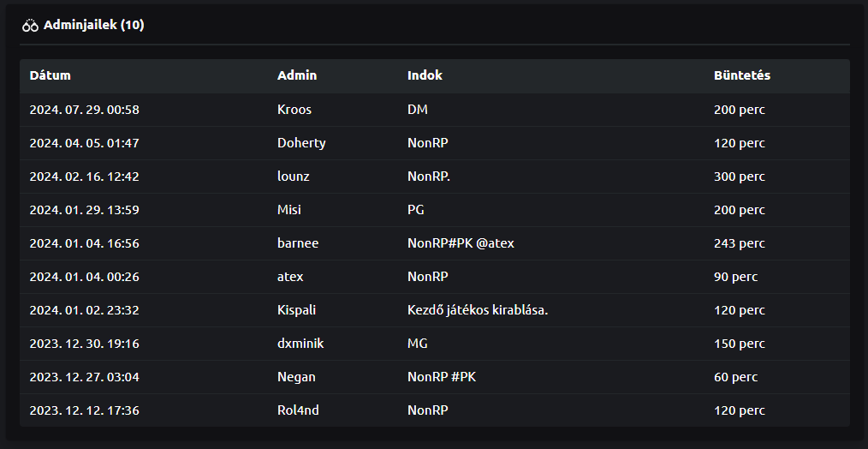The image size is (868, 449).
Task: Click the Büntetés column header
Action: point(742,75)
